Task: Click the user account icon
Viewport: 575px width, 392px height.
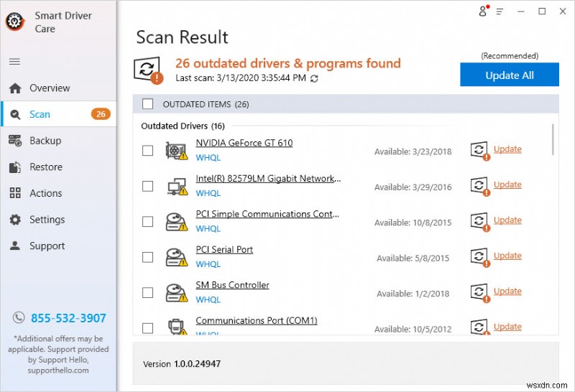Action: click(x=483, y=11)
